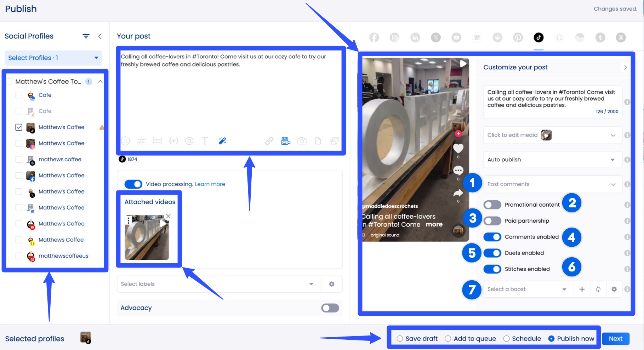644x350 pixels.
Task: Uncheck the Matthew's Coffee TikTok profile
Action: coord(19,127)
